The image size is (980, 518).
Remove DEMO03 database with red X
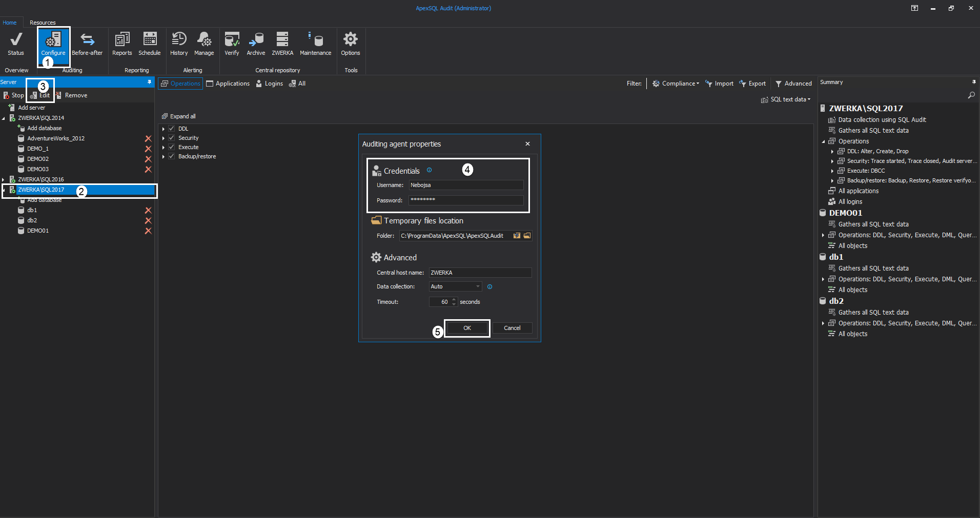(x=148, y=169)
